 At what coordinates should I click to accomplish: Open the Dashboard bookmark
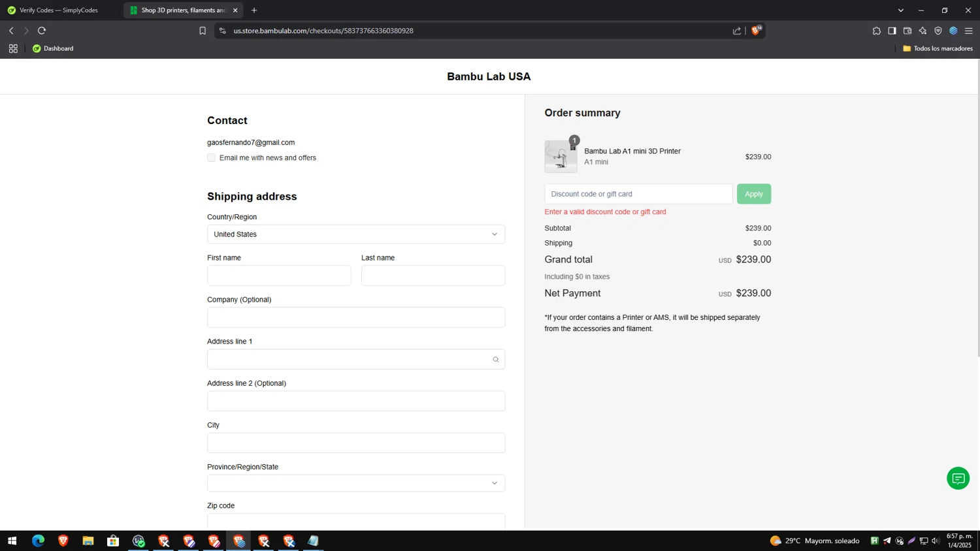click(x=53, y=48)
